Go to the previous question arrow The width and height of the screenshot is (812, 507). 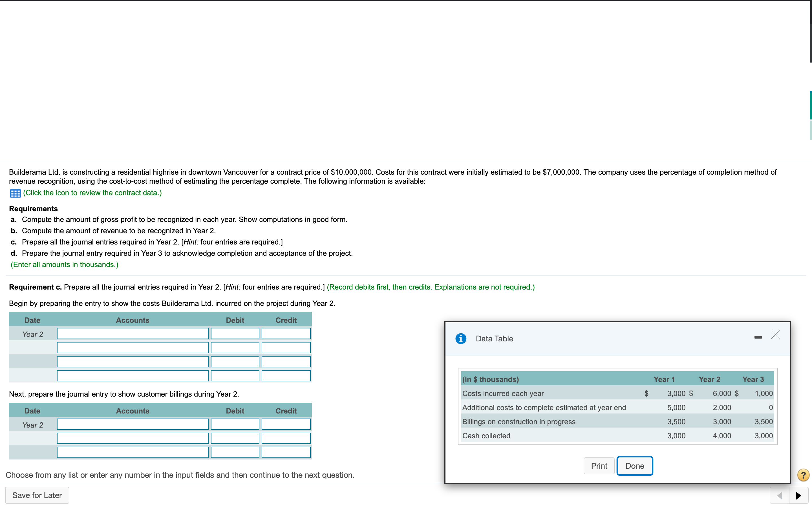(780, 495)
